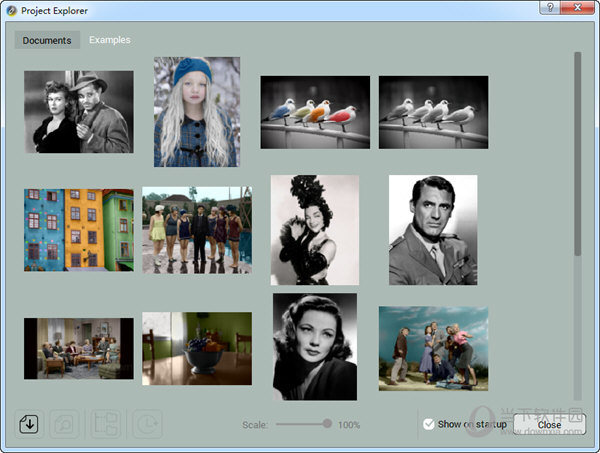The height and width of the screenshot is (453, 600).
Task: Open the grayscale seagulls thumbnail
Action: [x=434, y=112]
